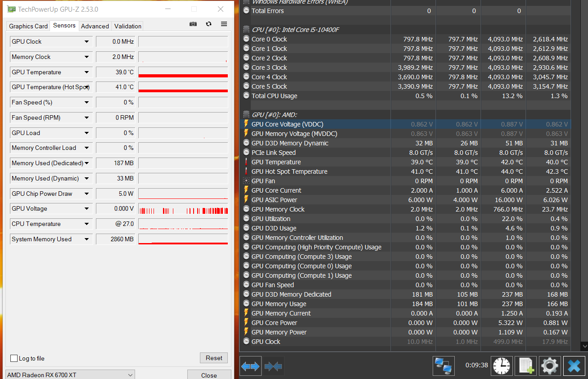Open the GPU Clock sensor dropdown in GPU-Z
Viewport: 588px width, 379px height.
[x=86, y=42]
